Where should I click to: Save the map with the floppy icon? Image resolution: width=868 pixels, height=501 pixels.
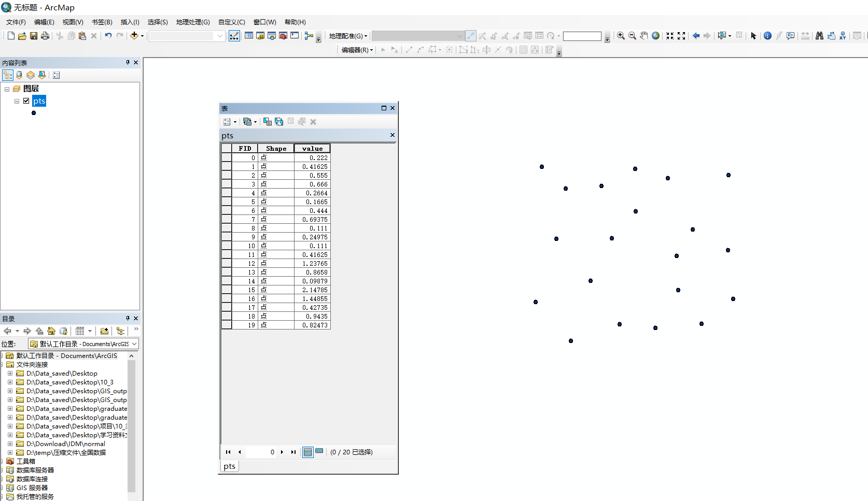click(x=34, y=36)
